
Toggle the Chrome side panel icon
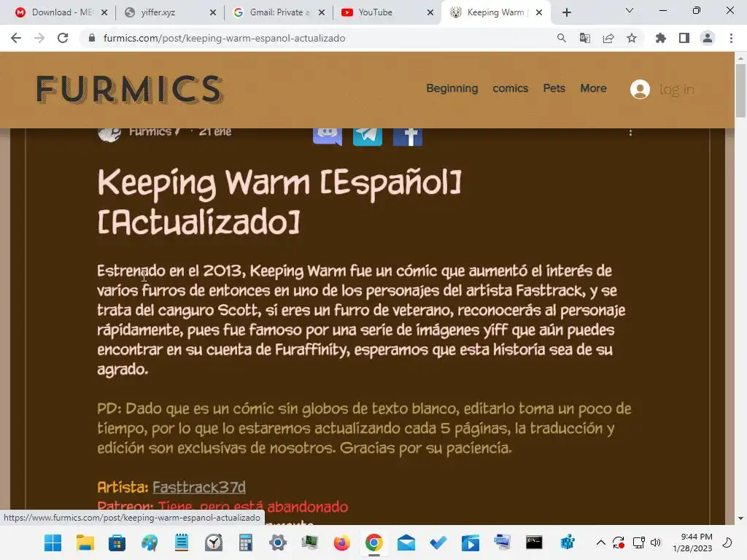coord(684,38)
